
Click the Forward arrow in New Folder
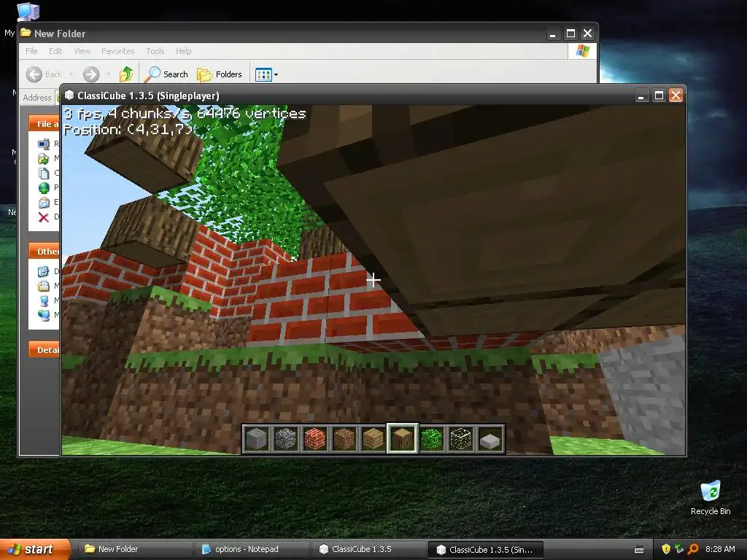pyautogui.click(x=91, y=74)
